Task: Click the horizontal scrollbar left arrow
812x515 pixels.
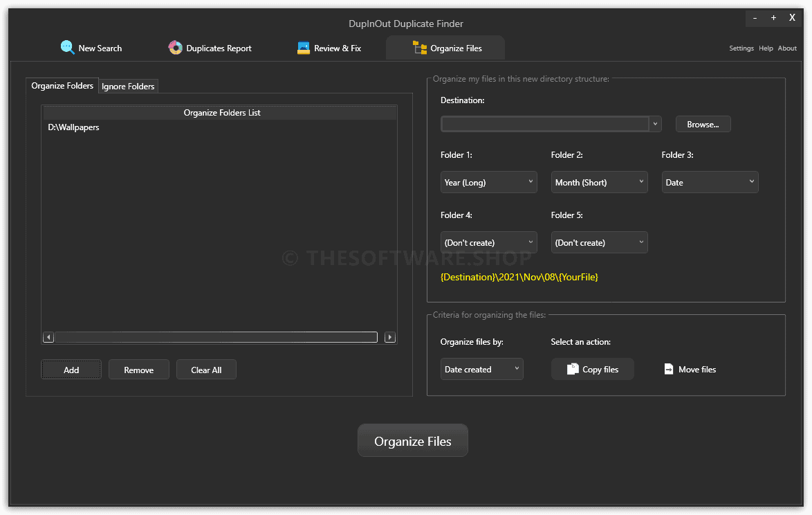Action: (48, 337)
